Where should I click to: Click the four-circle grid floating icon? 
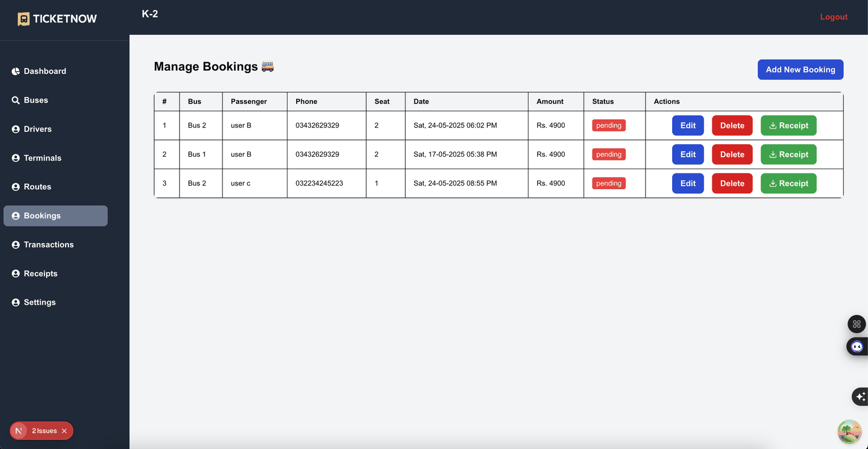pos(857,324)
